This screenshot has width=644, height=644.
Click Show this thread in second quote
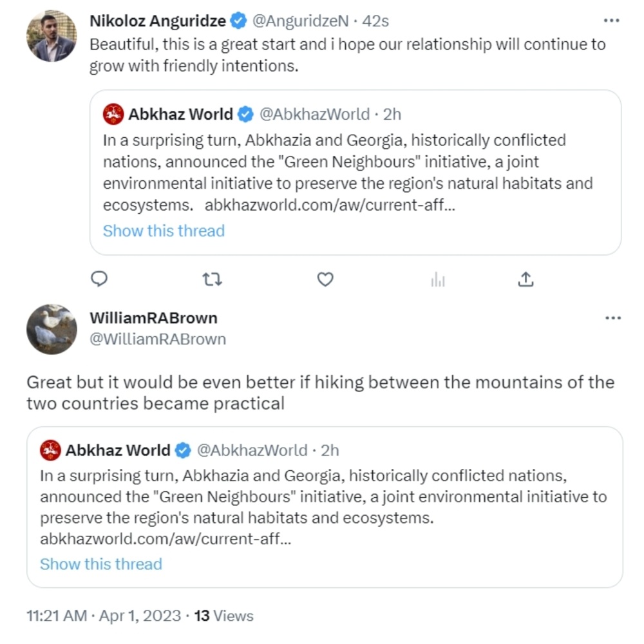tap(101, 564)
